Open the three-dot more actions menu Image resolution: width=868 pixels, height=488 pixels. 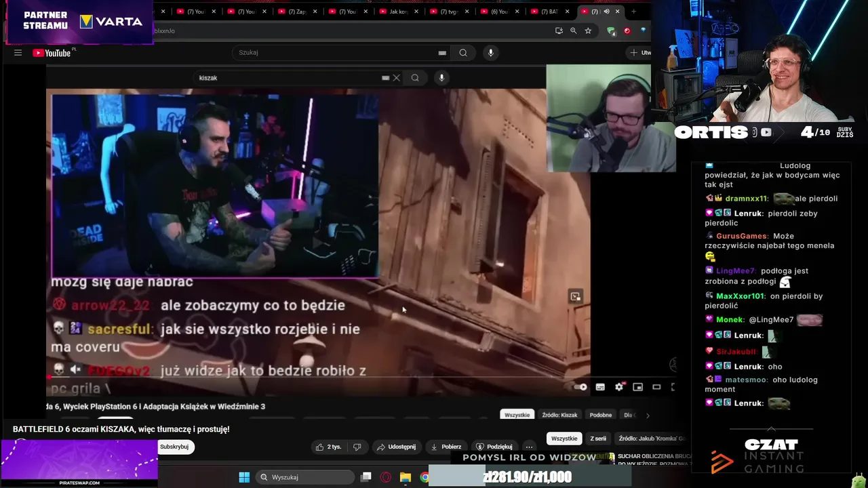pos(529,447)
